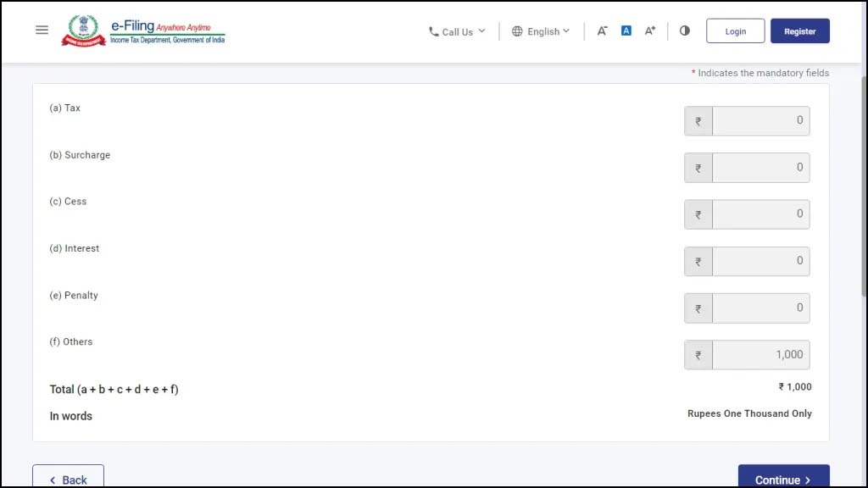
Task: Increase font size with A+ icon
Action: click(x=650, y=31)
